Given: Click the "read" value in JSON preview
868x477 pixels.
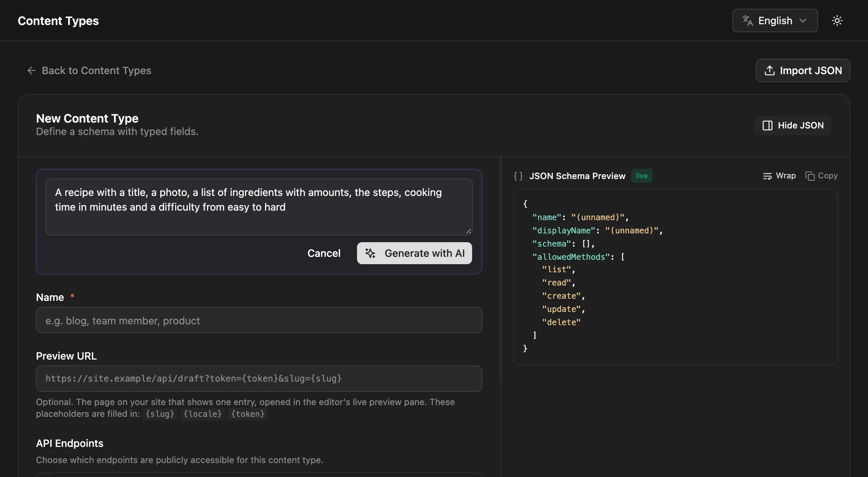Looking at the screenshot, I should pyautogui.click(x=556, y=283).
